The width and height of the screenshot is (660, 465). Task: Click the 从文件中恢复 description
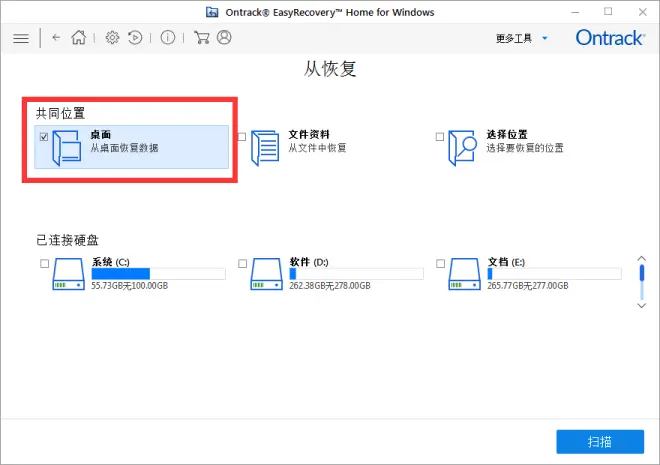[317, 148]
